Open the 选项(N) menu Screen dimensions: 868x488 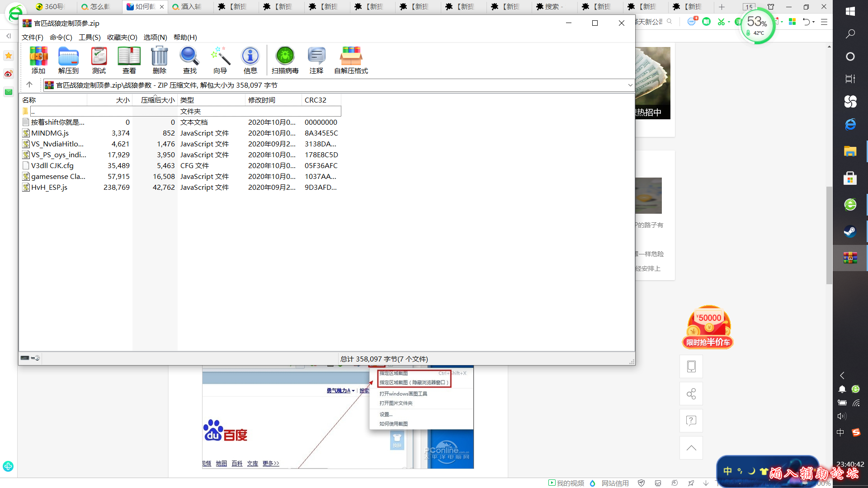156,38
